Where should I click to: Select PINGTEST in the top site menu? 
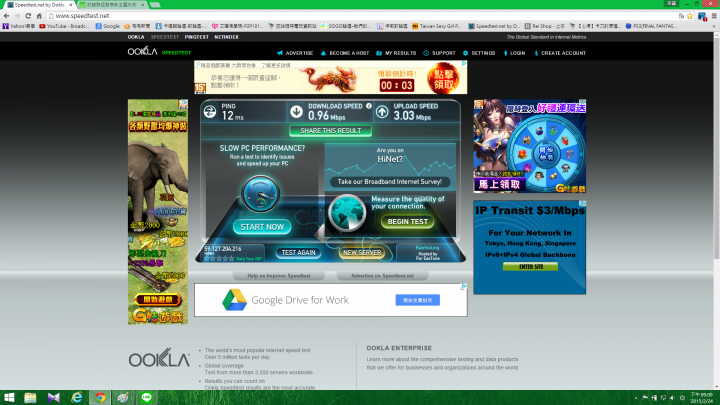click(x=197, y=37)
